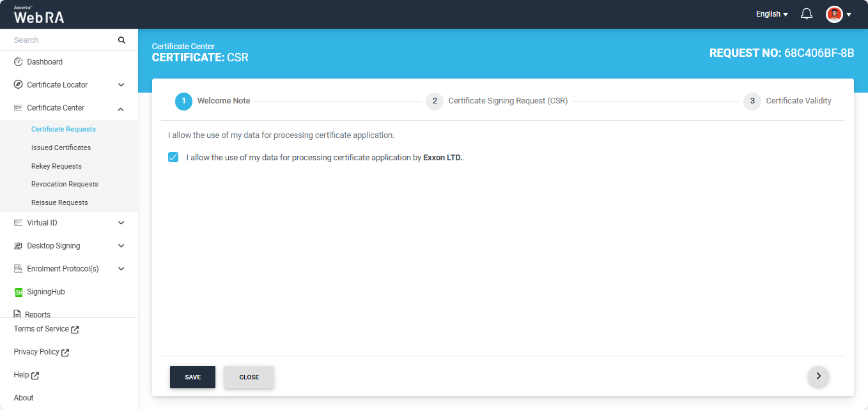The width and height of the screenshot is (868, 410).
Task: Click the Dashboard gauge icon
Action: click(x=18, y=62)
